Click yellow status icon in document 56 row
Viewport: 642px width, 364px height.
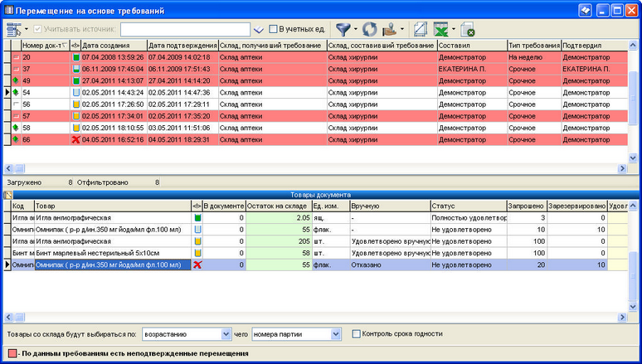(x=75, y=104)
